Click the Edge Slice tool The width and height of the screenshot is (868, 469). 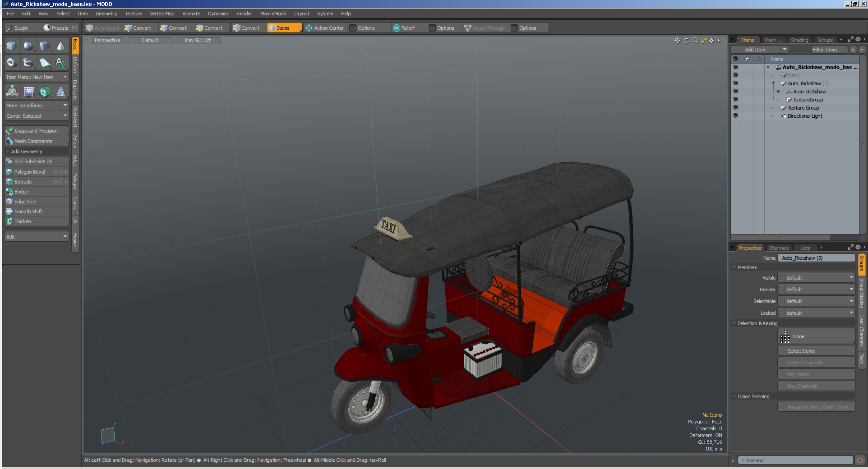pos(37,202)
